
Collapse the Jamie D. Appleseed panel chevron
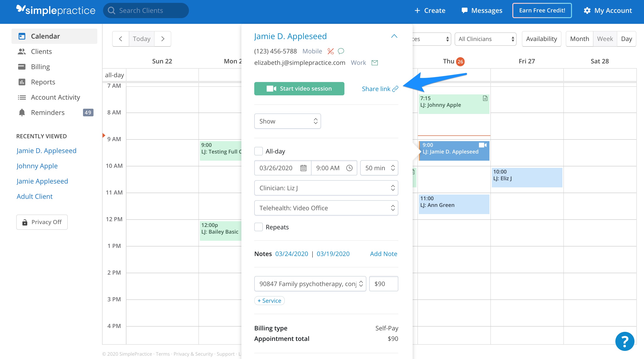point(394,36)
